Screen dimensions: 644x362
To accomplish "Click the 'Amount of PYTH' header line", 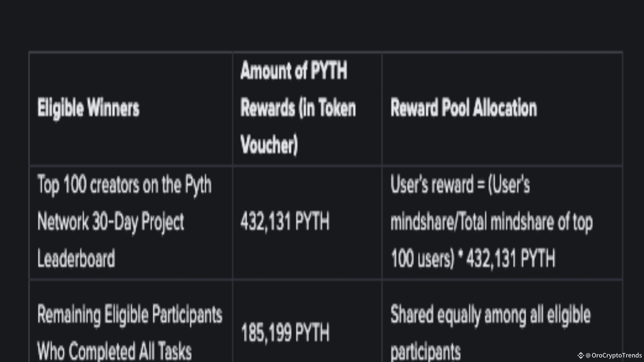I will coord(294,71).
